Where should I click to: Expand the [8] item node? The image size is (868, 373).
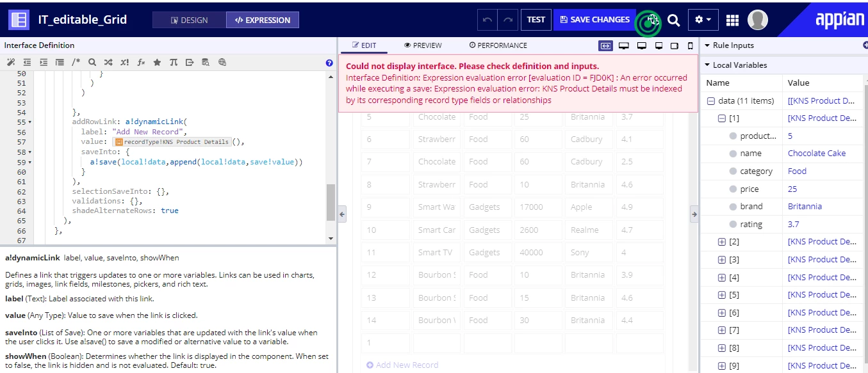[x=722, y=348]
